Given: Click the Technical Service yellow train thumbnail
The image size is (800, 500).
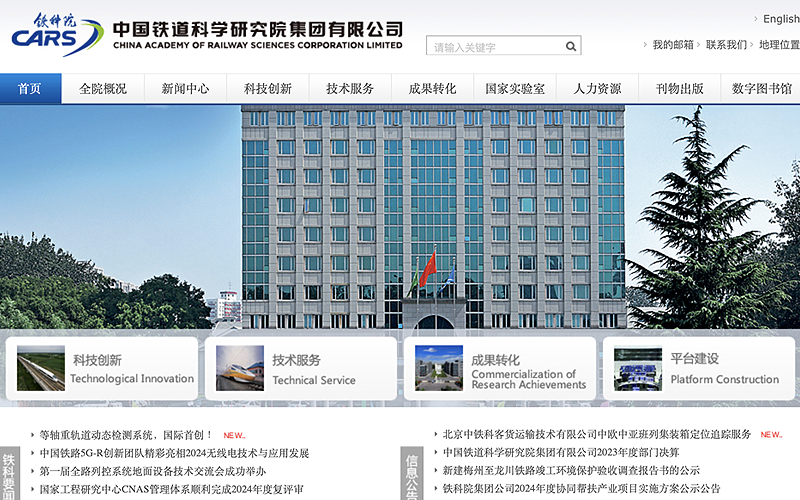Looking at the screenshot, I should coord(240,368).
